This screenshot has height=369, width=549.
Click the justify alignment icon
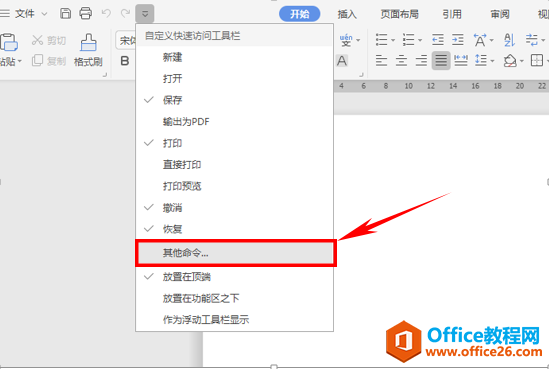pos(441,61)
